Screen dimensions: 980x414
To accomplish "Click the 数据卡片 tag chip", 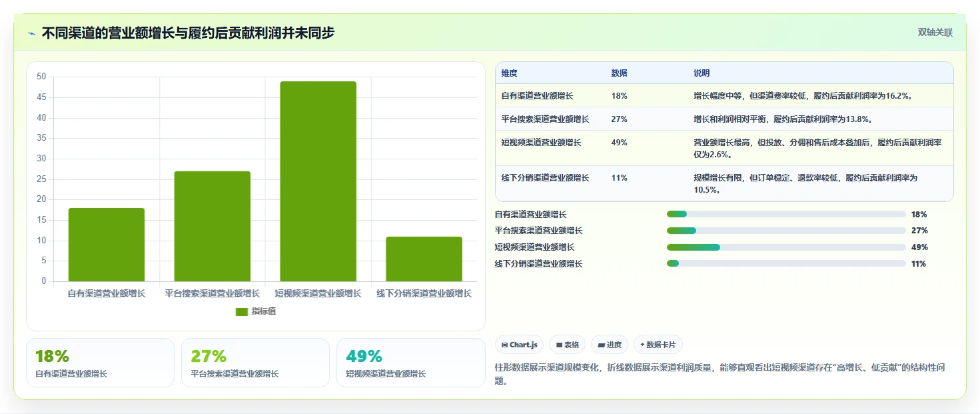I will (658, 345).
